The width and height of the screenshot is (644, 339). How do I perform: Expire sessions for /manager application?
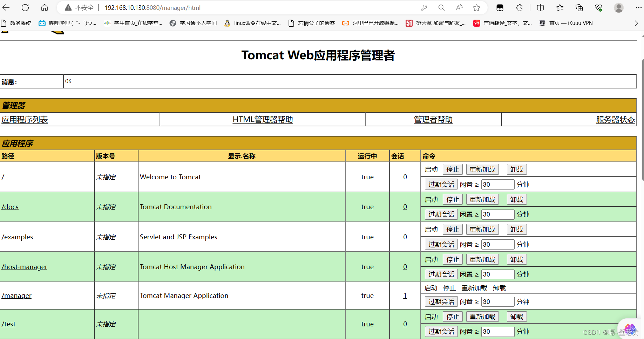coord(441,302)
